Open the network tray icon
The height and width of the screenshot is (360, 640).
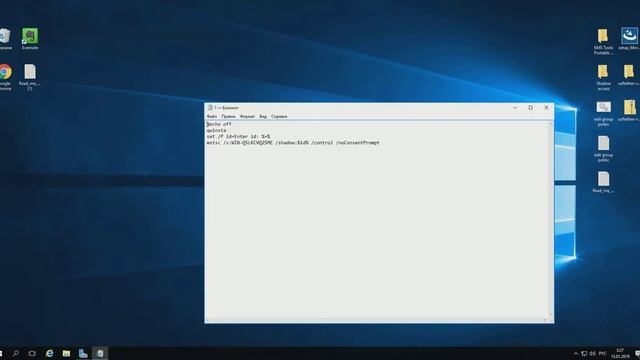coord(584,353)
